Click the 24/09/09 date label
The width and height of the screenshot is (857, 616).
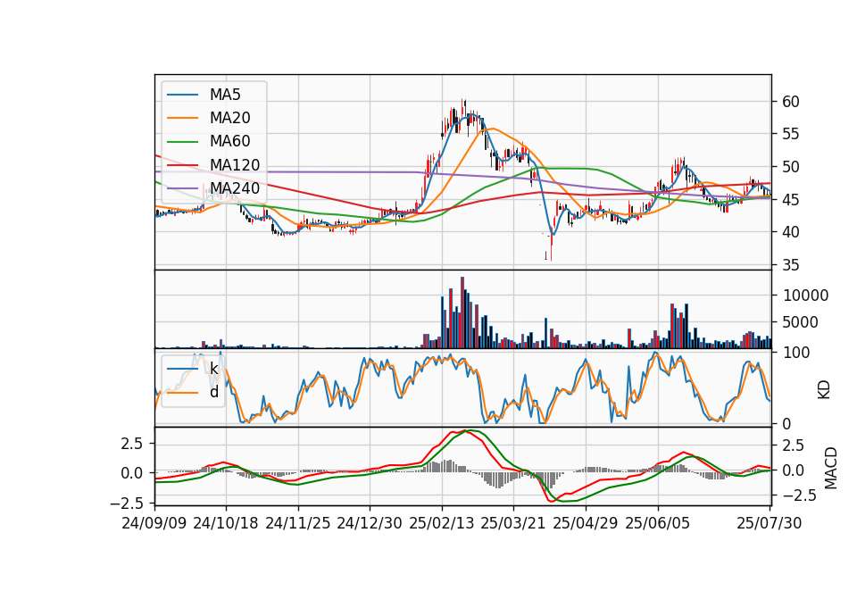(x=154, y=523)
